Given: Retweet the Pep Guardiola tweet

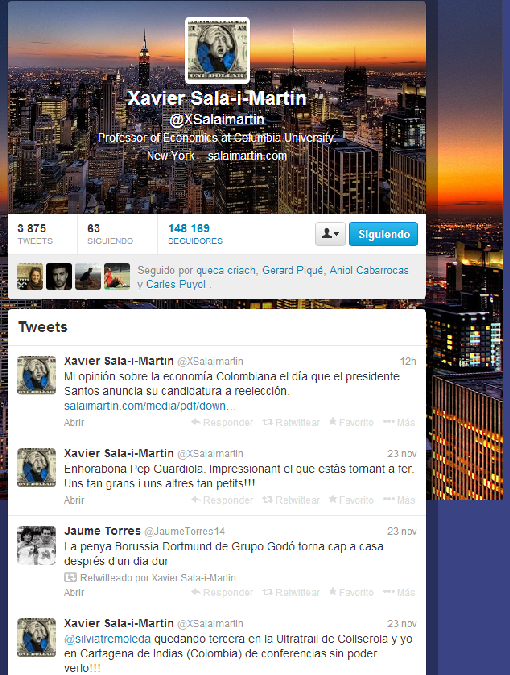Looking at the screenshot, I should tap(291, 500).
